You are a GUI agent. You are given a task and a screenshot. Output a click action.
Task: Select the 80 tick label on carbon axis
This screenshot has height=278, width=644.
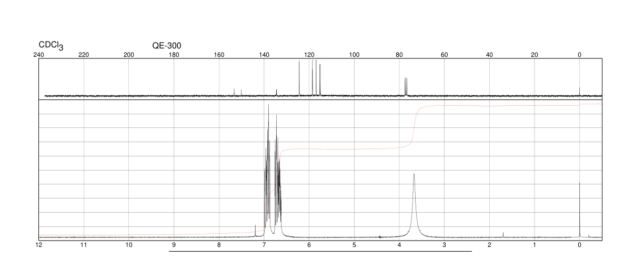tap(399, 55)
